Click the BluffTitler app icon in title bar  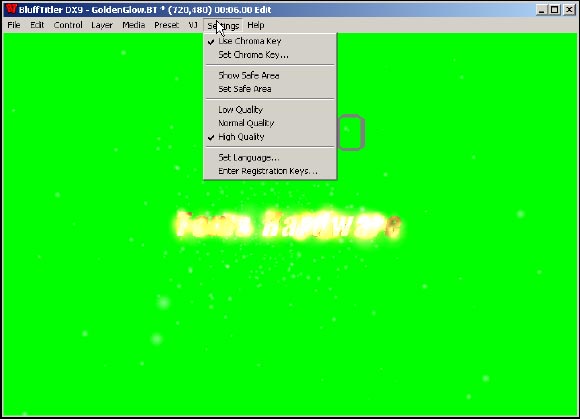point(11,9)
